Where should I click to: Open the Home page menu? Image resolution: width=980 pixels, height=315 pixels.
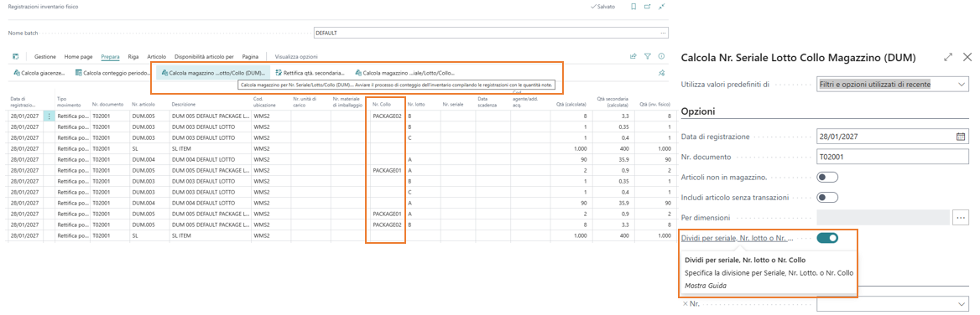tap(79, 56)
